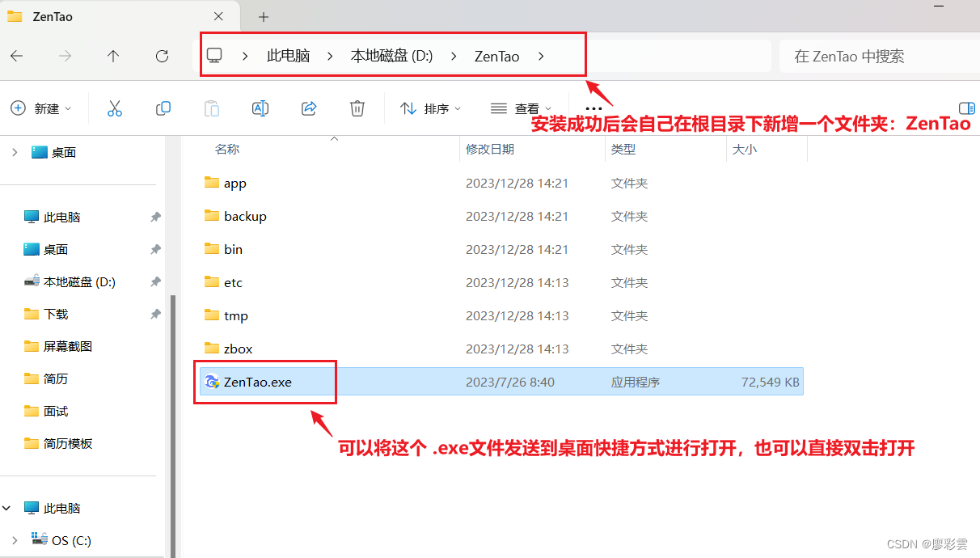Unpin pinned 此电脑 using its pin icon

pyautogui.click(x=155, y=218)
